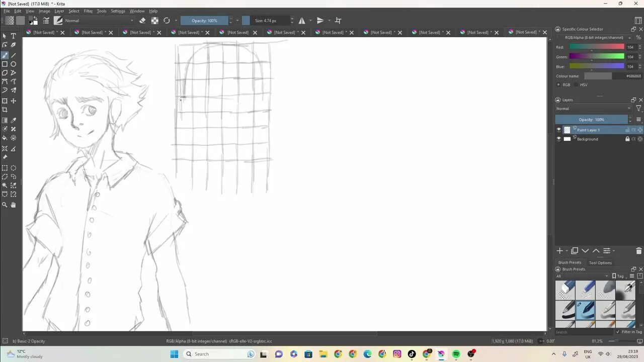Screen dimensions: 644x362
Task: Toggle alpha lock on Paint Layer 1
Action: [x=640, y=130]
